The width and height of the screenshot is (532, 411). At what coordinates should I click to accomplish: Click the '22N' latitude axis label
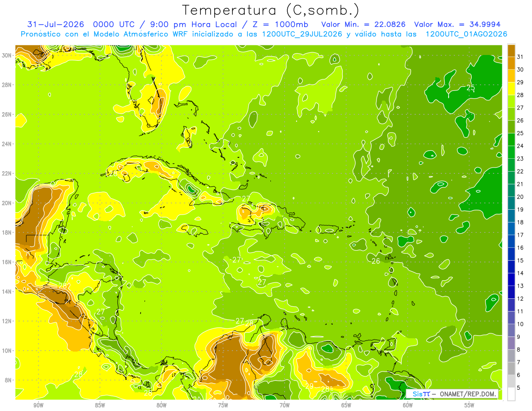8,173
